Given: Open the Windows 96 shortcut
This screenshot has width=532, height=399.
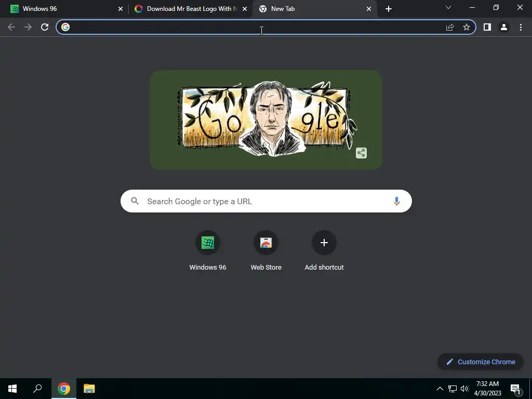Looking at the screenshot, I should (208, 251).
